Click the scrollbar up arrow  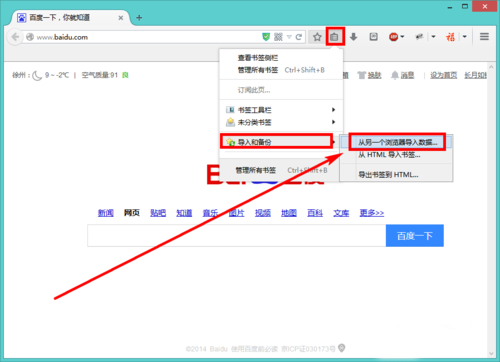point(491,67)
